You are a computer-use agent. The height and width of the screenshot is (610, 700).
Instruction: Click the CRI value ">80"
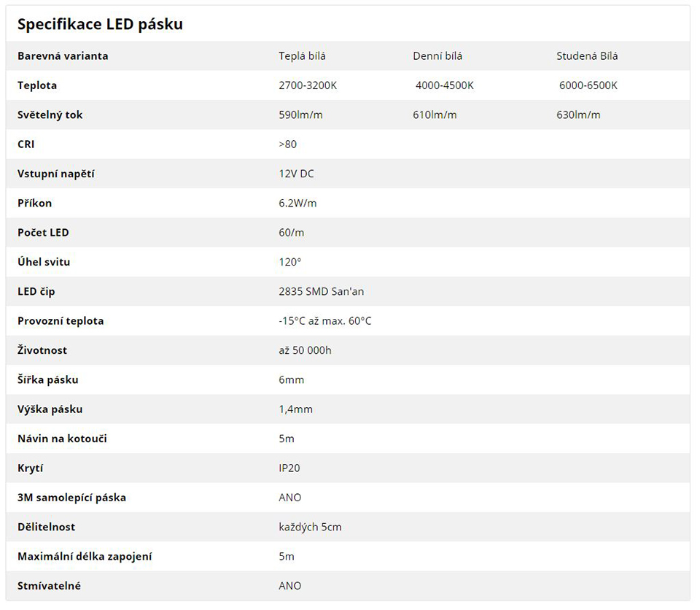[288, 144]
